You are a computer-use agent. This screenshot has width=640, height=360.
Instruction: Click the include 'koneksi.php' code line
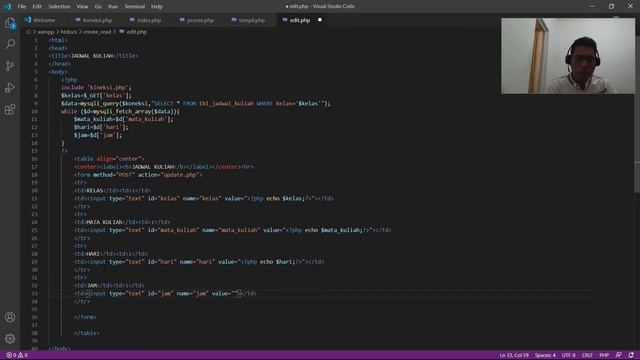pyautogui.click(x=96, y=87)
